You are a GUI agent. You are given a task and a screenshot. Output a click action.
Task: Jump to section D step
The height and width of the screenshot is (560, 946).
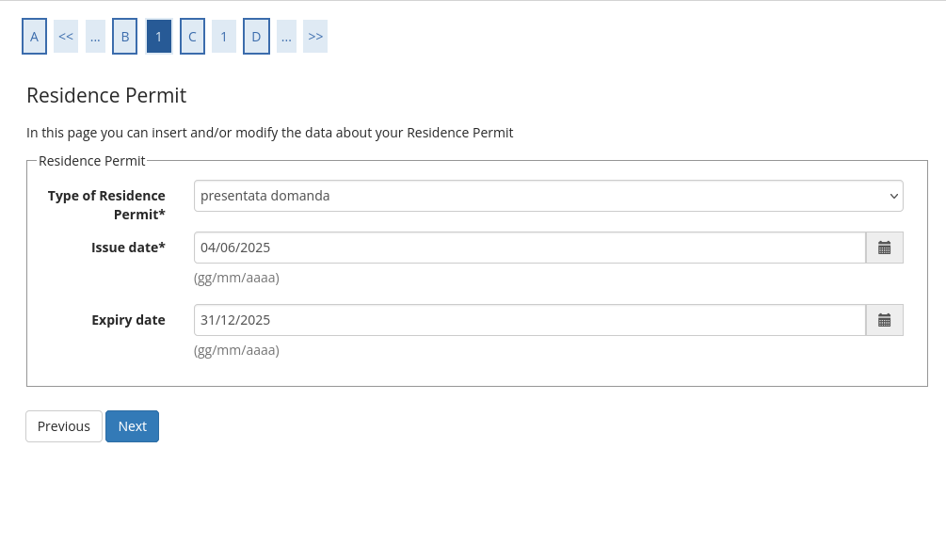pos(256,37)
